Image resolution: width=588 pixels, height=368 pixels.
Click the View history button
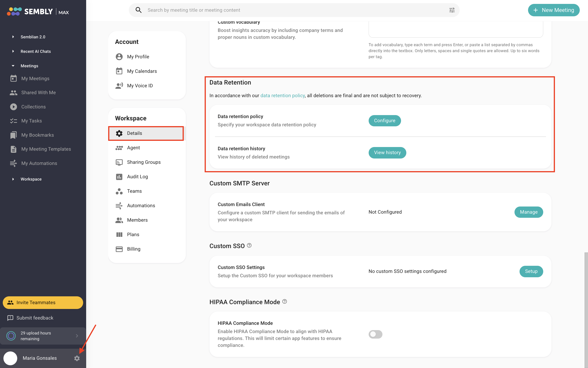tap(387, 152)
